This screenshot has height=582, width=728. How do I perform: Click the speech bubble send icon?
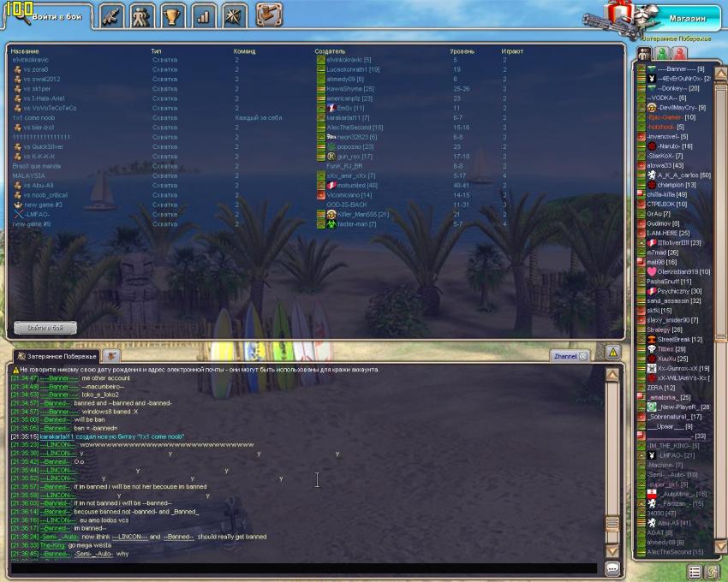[x=612, y=568]
